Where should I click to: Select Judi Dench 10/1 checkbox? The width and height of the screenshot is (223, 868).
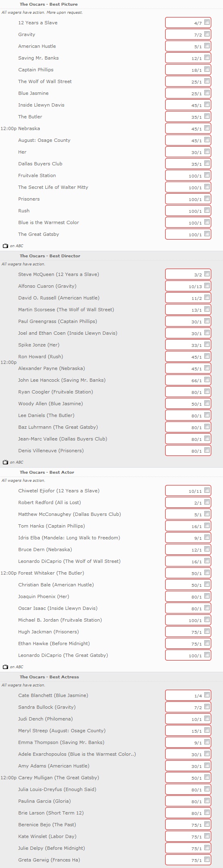207,719
